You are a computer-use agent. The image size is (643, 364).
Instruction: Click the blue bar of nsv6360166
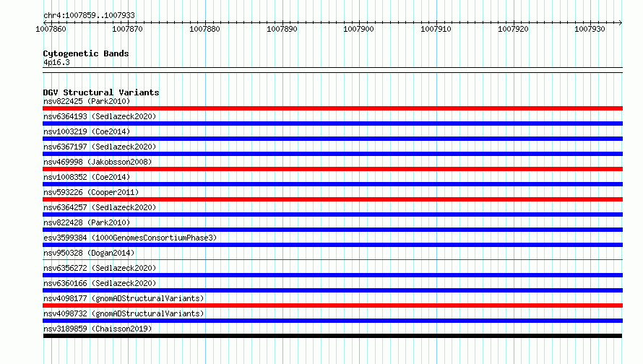tap(332, 290)
